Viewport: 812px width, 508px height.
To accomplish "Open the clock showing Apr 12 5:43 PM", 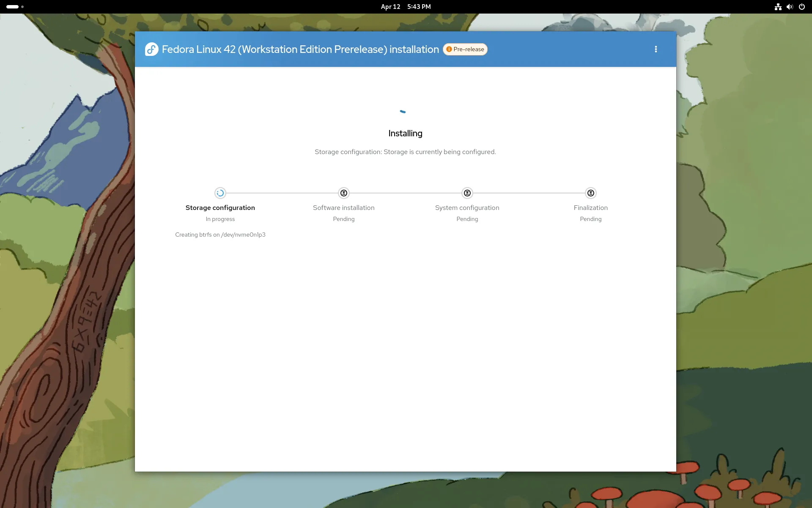I will [x=406, y=7].
